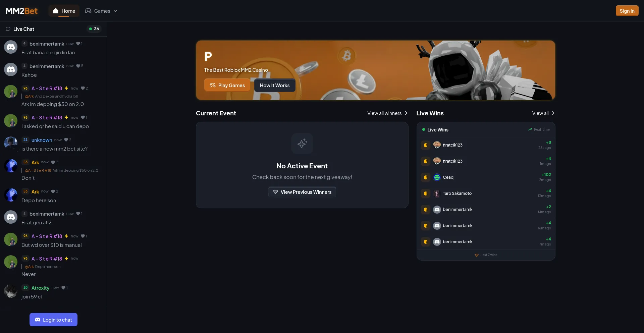The image size is (644, 333).
Task: Open unknown's profile avatar in chat
Action: click(x=11, y=143)
